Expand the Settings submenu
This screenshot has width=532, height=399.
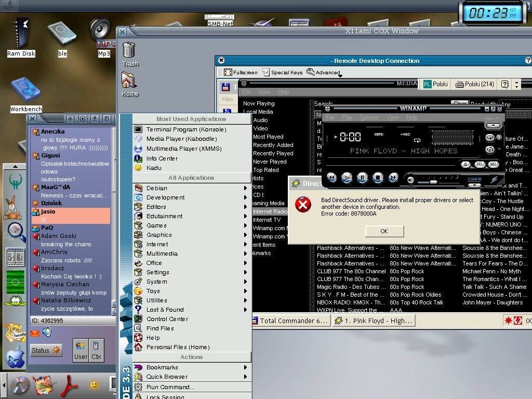[192, 272]
